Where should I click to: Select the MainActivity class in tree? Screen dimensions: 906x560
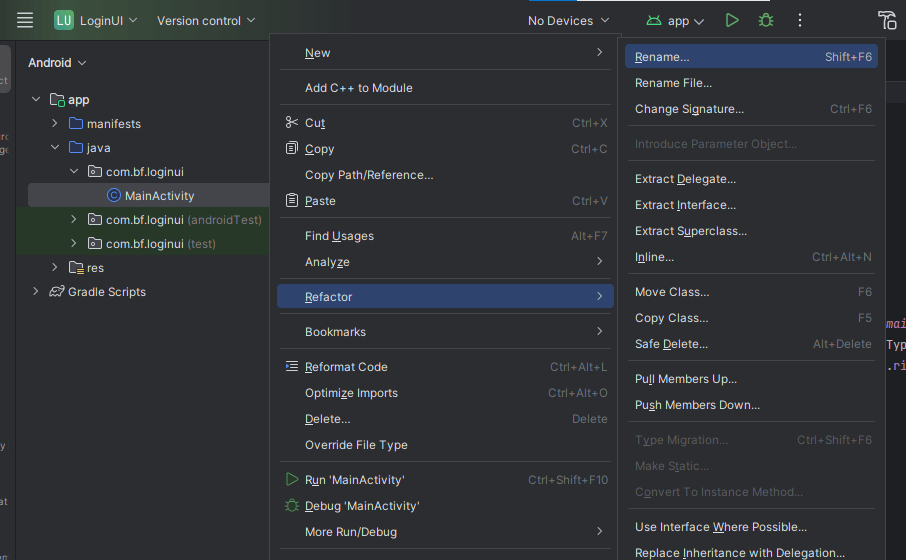[159, 196]
